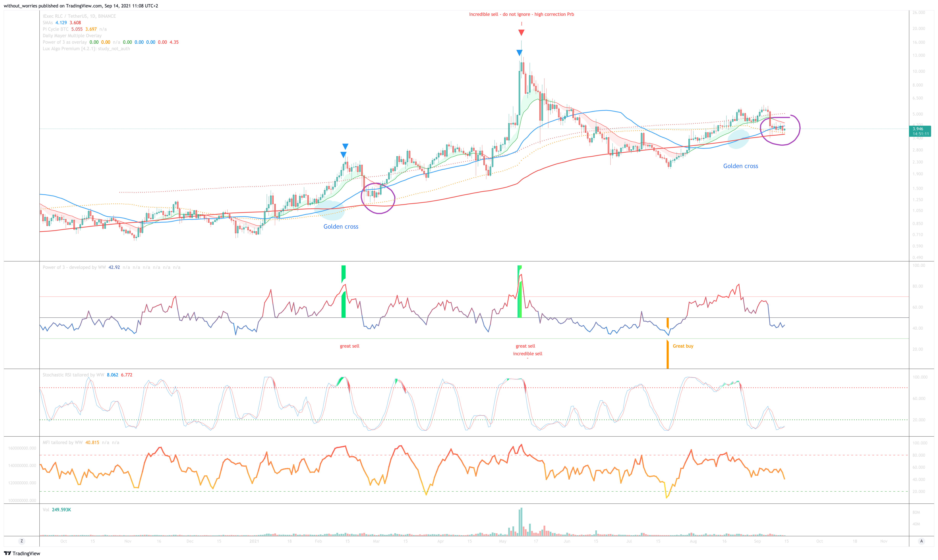The height and width of the screenshot is (560, 938).
Task: Click the red down-arrow marker above the May peak
Action: pyautogui.click(x=522, y=32)
